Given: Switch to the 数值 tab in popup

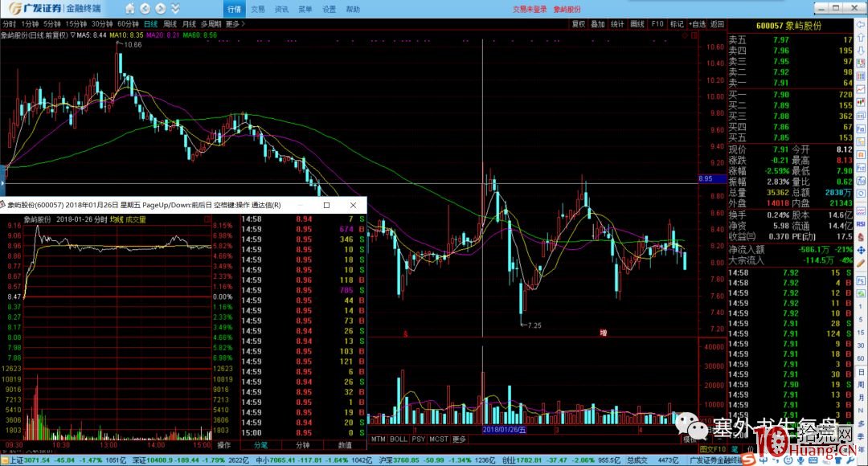Looking at the screenshot, I should point(345,445).
